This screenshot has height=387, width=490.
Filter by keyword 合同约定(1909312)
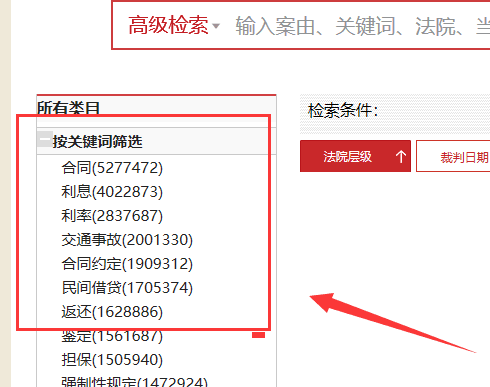127,263
